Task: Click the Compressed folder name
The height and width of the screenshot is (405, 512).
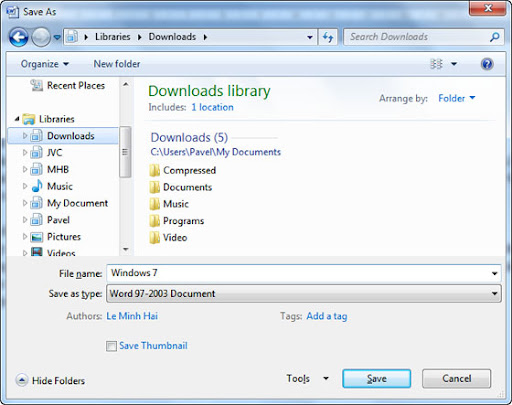Action: click(189, 170)
